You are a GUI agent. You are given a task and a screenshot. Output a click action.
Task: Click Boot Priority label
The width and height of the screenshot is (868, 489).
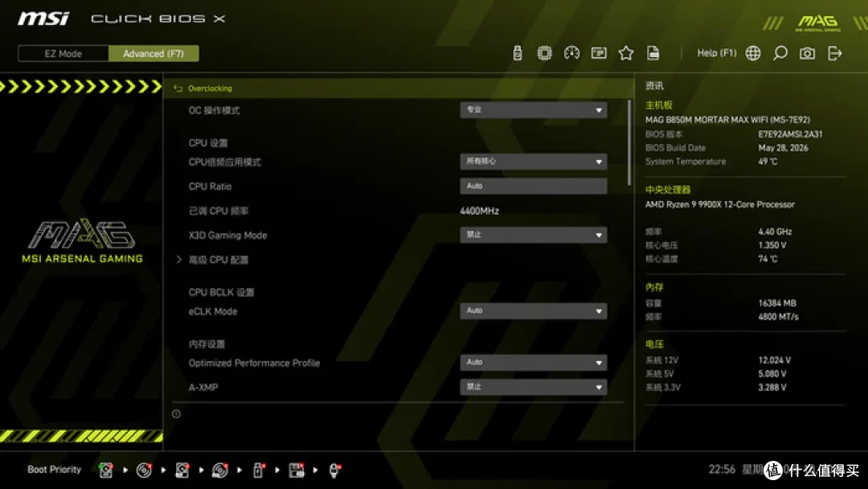[55, 470]
